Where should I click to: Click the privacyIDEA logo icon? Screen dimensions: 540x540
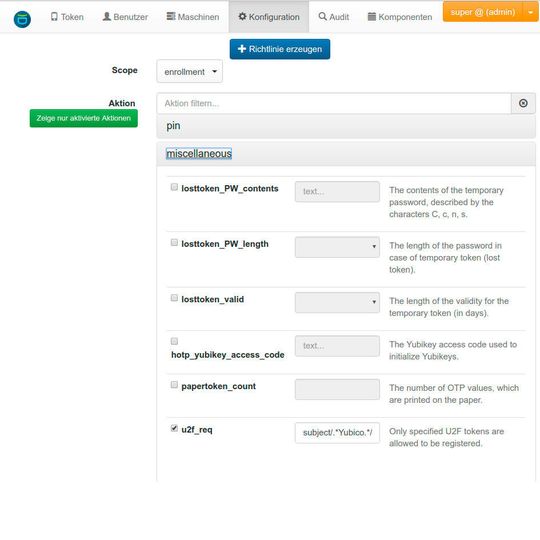pyautogui.click(x=22, y=19)
